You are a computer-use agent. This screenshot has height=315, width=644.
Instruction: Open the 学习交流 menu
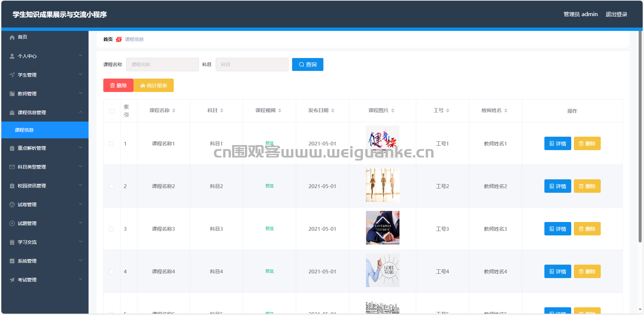45,242
